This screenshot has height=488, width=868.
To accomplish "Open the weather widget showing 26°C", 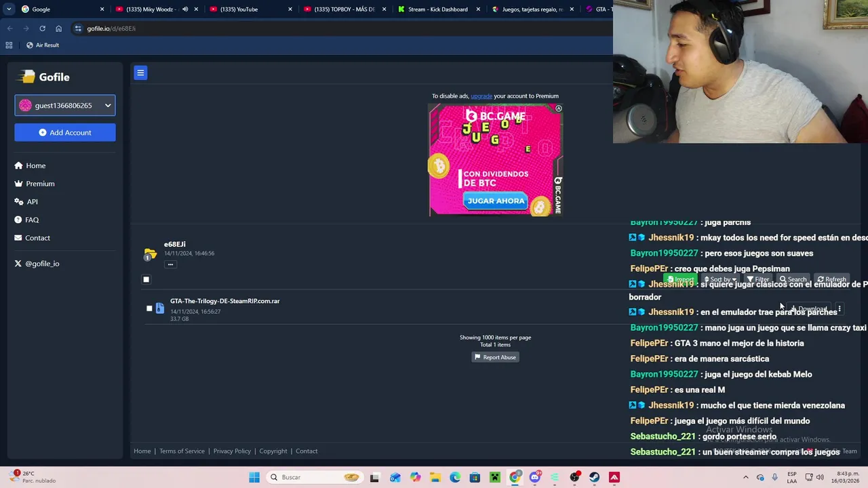I will coord(32,477).
